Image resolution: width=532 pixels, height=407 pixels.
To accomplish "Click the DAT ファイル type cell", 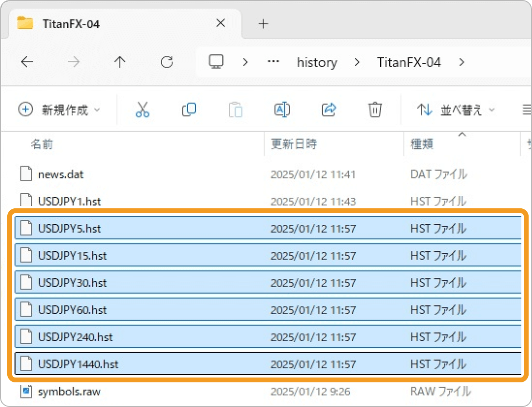I will tap(439, 174).
